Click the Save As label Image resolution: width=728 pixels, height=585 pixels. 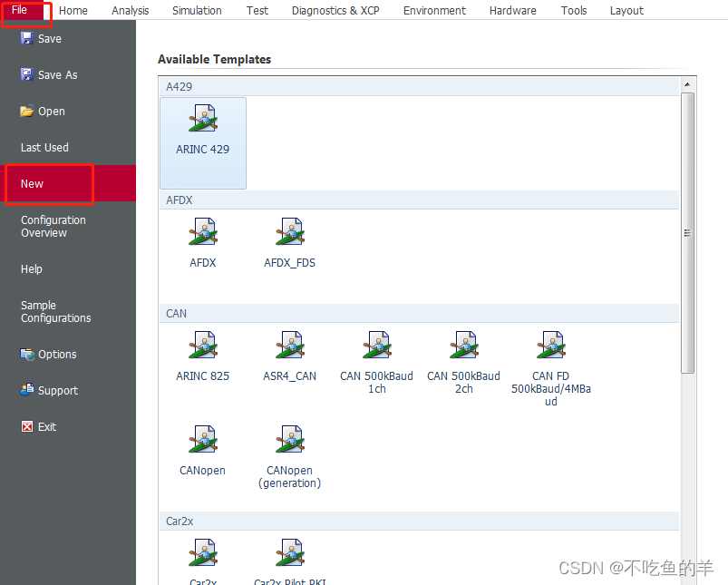(x=58, y=74)
